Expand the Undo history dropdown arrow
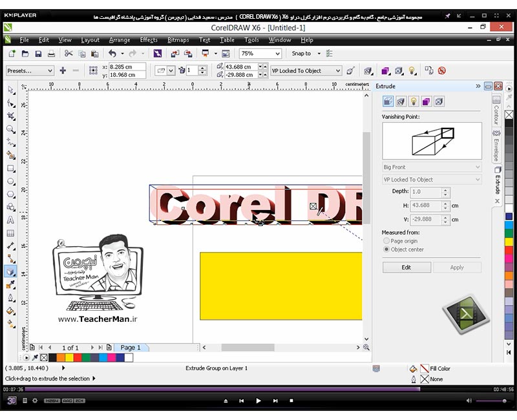Screen dimensions: 517x420 pyautogui.click(x=122, y=54)
